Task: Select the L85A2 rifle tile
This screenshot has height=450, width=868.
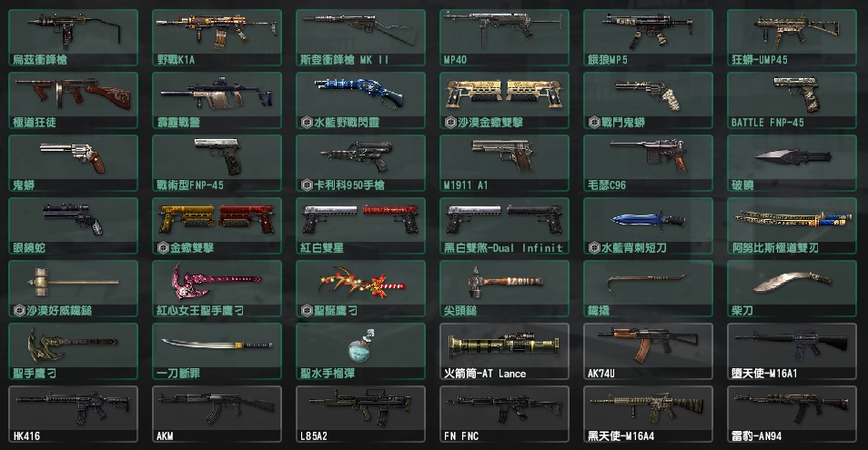Action: [x=360, y=414]
